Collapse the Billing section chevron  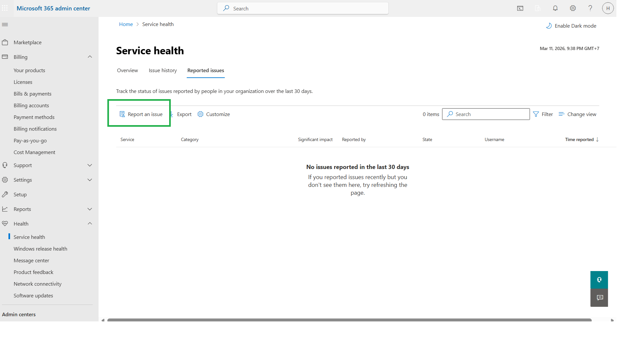point(90,57)
